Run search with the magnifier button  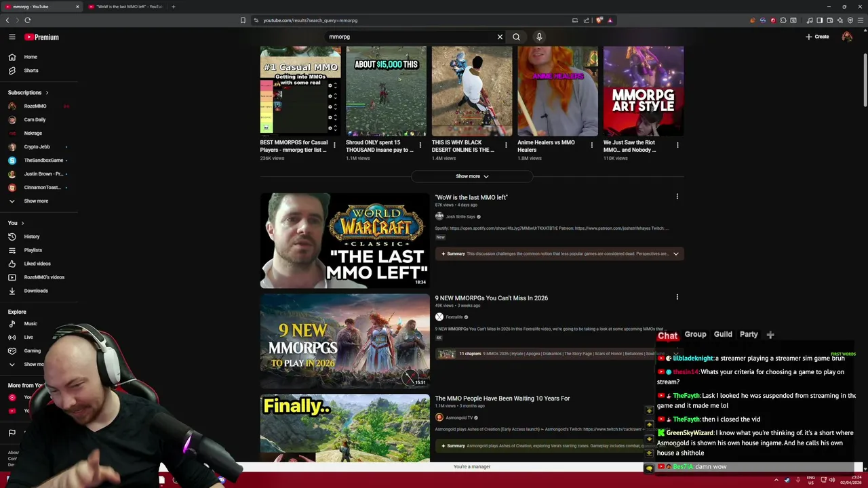pyautogui.click(x=516, y=37)
